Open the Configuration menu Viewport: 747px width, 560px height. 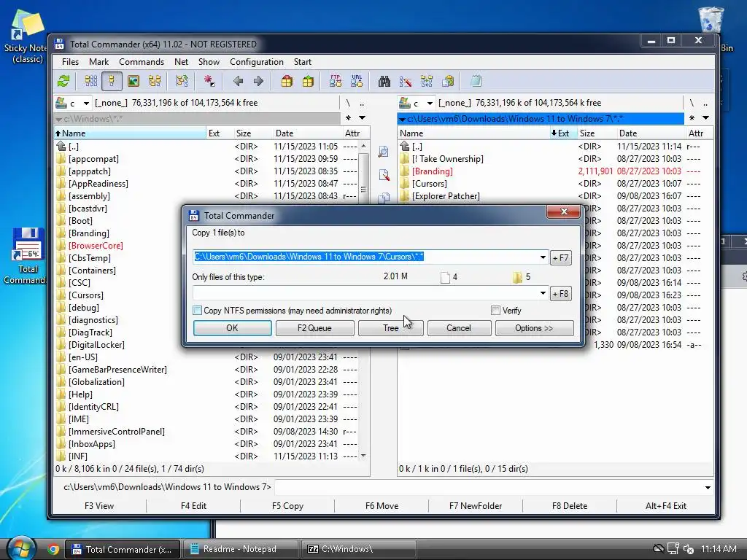pos(256,62)
